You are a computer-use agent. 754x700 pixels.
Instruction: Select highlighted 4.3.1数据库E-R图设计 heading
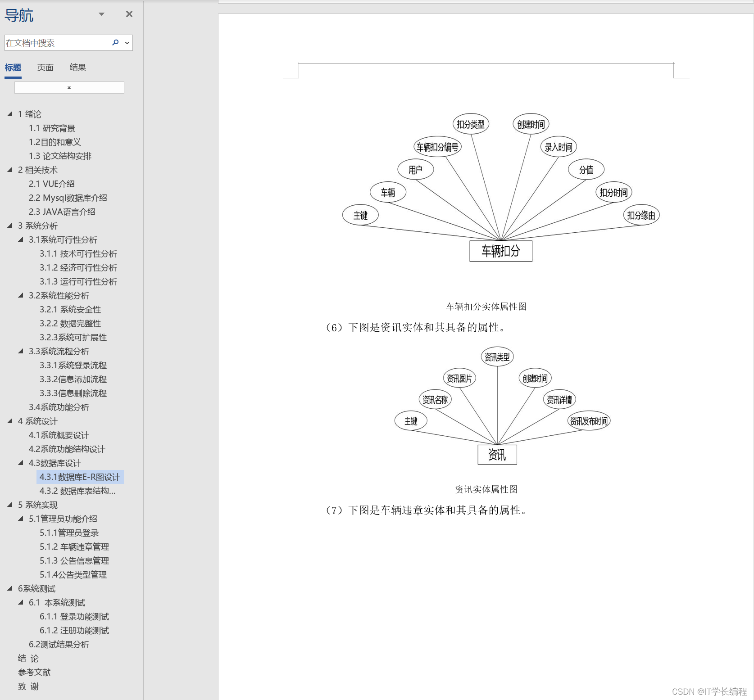tap(80, 477)
